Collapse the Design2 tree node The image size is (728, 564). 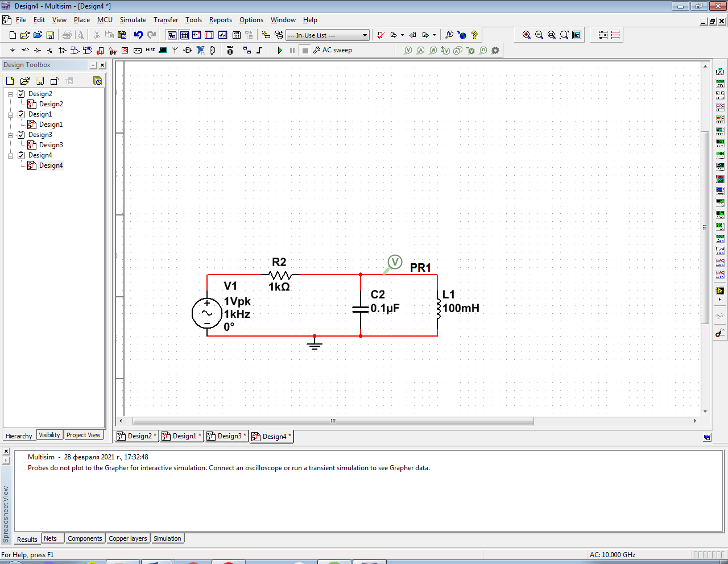pos(10,94)
